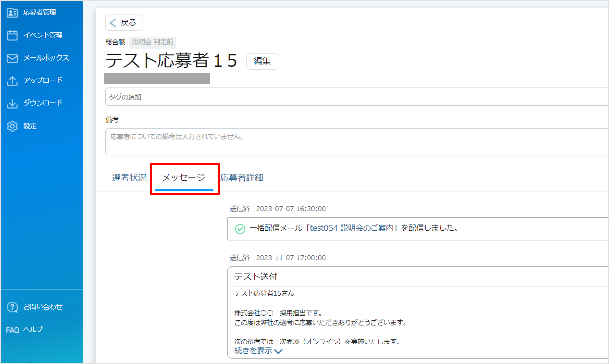Select イベント管理 sidebar menu label

[43, 35]
